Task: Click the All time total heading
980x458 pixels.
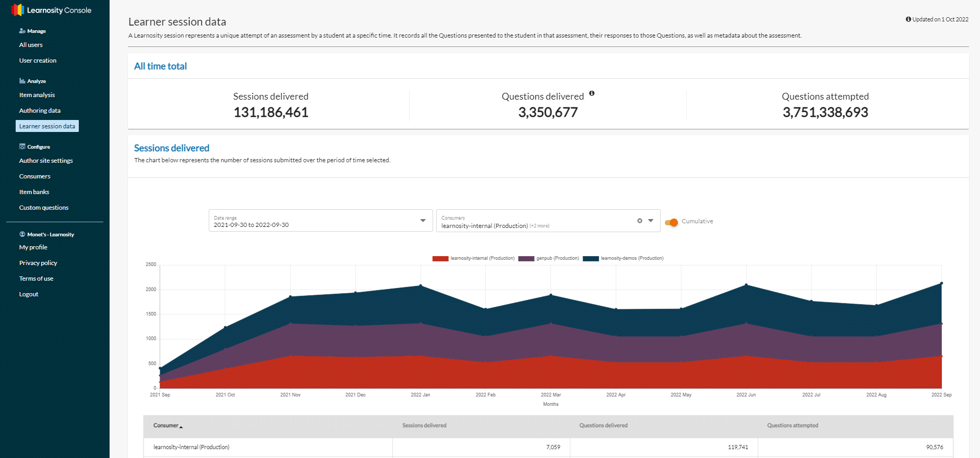Action: pos(160,66)
